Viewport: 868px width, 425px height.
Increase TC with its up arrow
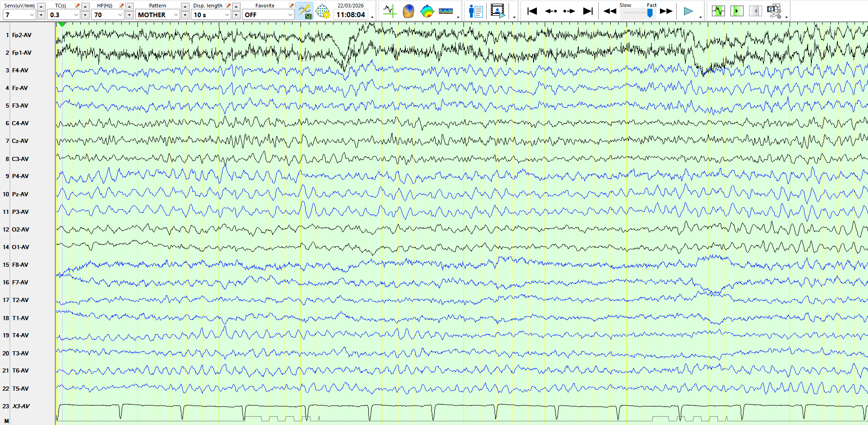point(85,6)
